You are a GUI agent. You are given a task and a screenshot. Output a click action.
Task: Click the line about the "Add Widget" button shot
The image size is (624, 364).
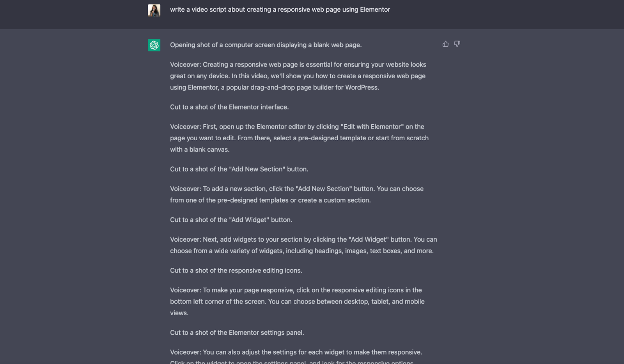coord(231,220)
